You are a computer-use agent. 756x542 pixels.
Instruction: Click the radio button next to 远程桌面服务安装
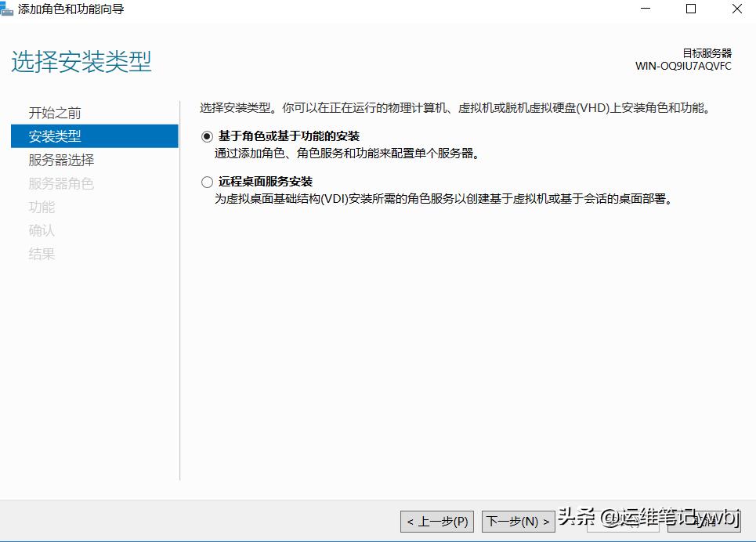206,181
